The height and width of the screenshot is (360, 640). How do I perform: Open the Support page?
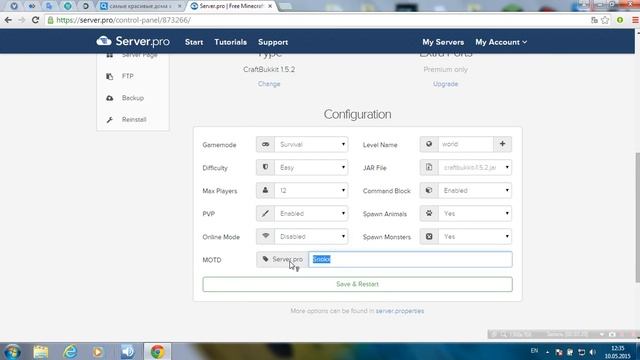coord(273,42)
